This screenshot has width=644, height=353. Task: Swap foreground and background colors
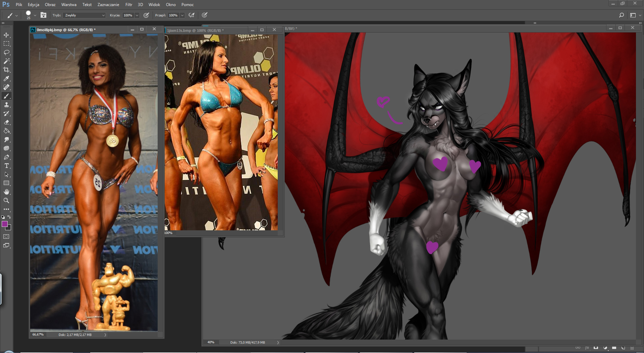[x=9, y=217]
